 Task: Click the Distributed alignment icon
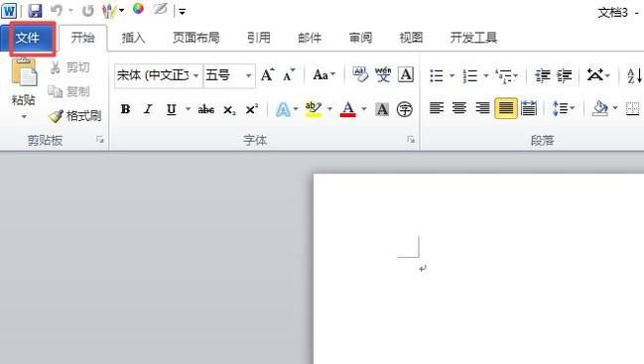[529, 109]
